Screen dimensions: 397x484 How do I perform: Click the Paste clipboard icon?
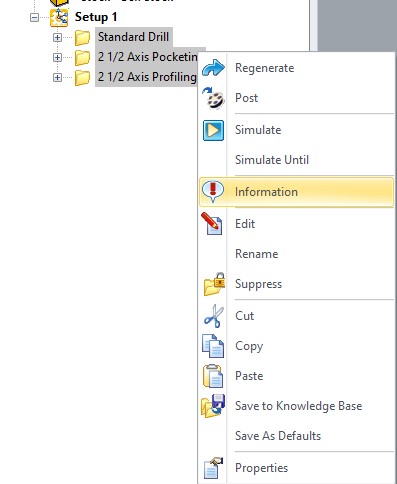click(x=213, y=376)
